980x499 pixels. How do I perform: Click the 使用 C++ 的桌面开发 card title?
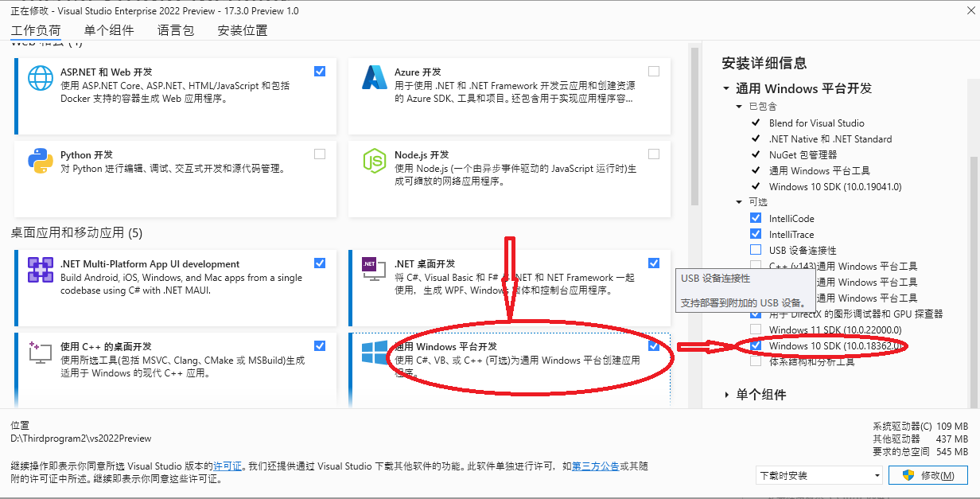click(106, 346)
